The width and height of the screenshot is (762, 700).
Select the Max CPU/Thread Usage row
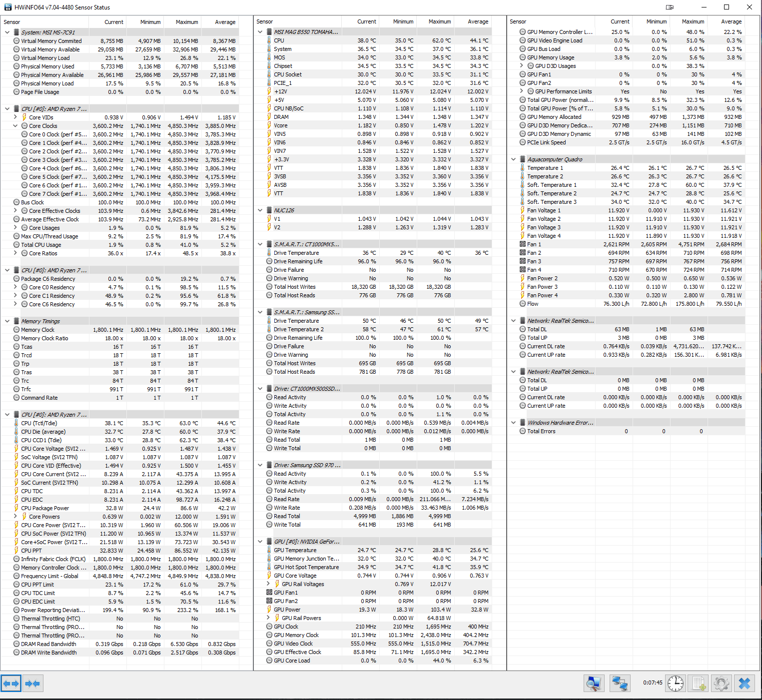[120, 236]
